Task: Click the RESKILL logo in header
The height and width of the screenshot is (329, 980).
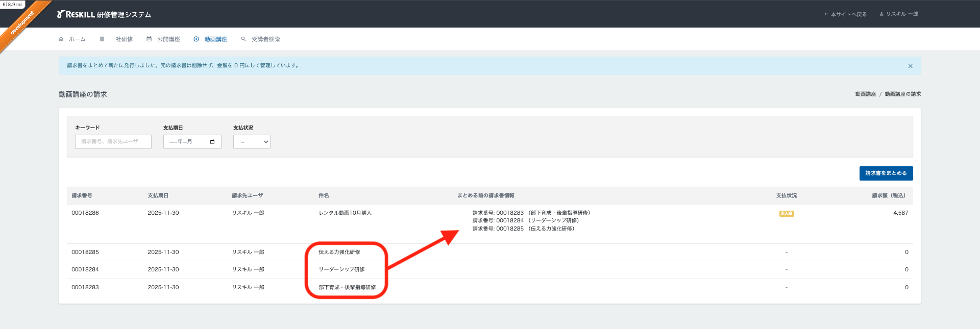Action: 76,14
